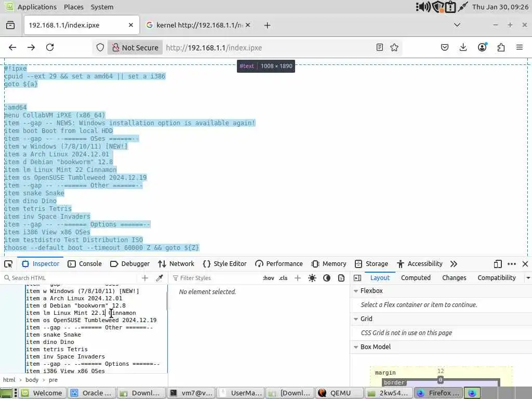
Task: List all tabs dropdown arrow
Action: coord(457,25)
